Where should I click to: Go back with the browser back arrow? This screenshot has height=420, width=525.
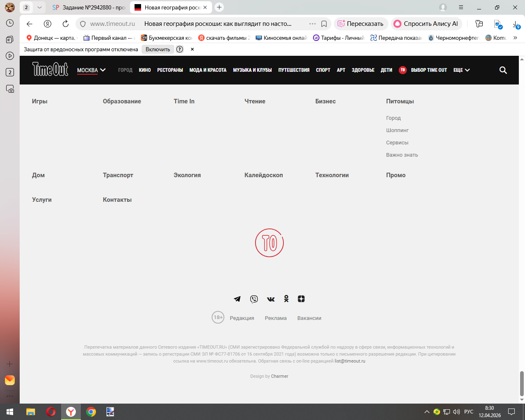pyautogui.click(x=30, y=24)
